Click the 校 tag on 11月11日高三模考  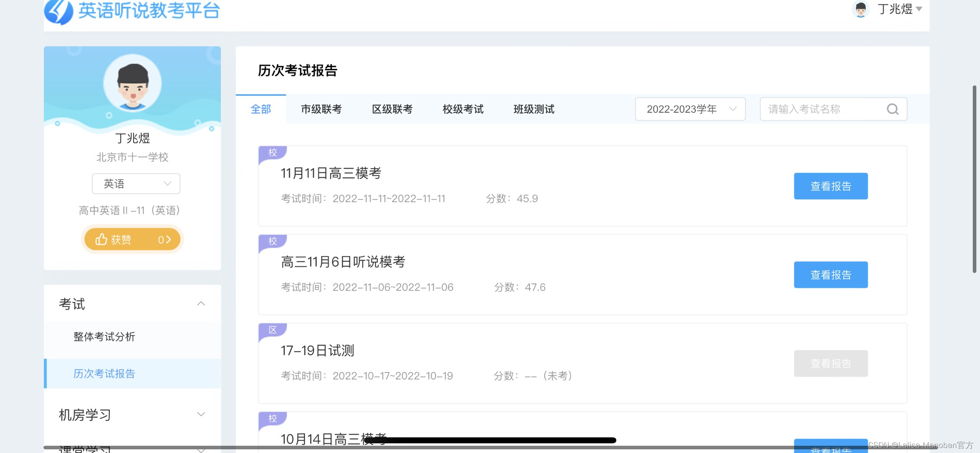pyautogui.click(x=272, y=153)
